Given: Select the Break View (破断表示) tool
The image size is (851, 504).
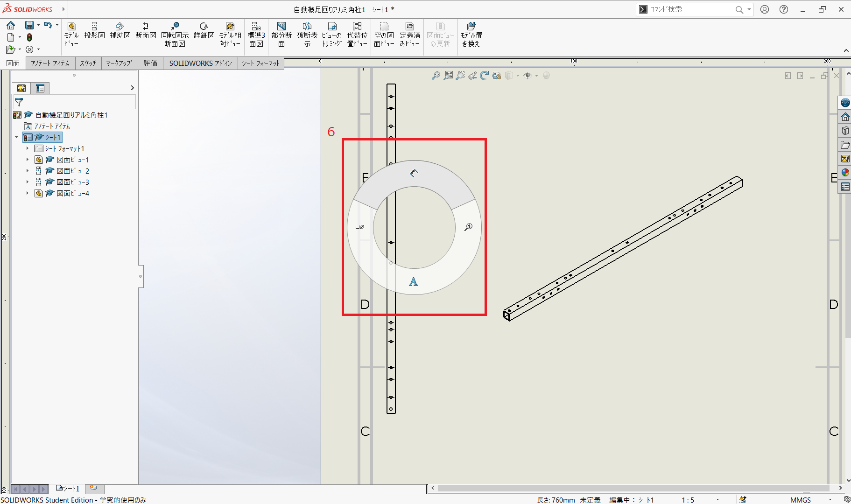Looking at the screenshot, I should 307,34.
